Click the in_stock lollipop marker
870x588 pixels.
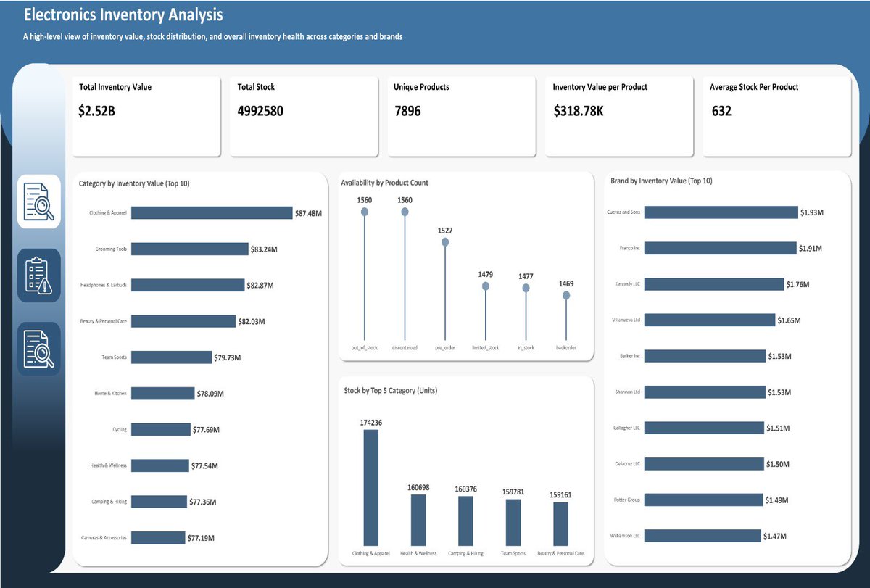pyautogui.click(x=526, y=288)
